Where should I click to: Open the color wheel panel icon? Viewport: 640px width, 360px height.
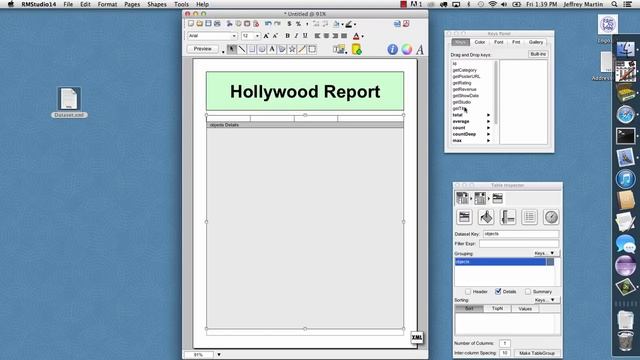pos(407,49)
